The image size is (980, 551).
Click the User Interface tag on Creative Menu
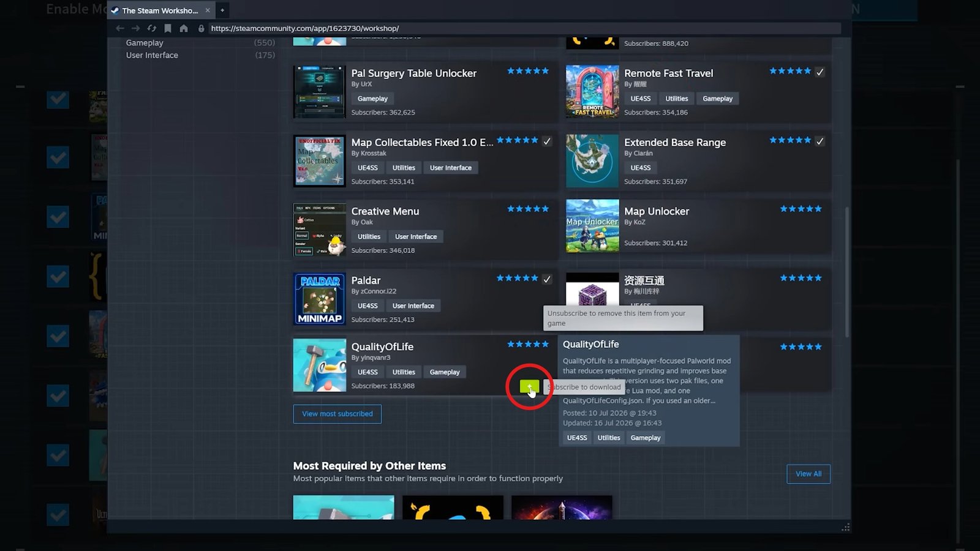pos(416,237)
